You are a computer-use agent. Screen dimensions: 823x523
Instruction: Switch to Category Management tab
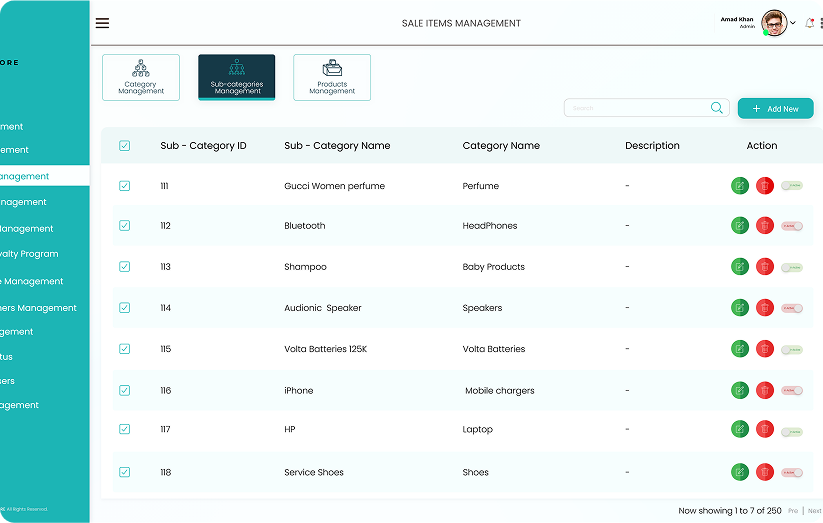[141, 78]
